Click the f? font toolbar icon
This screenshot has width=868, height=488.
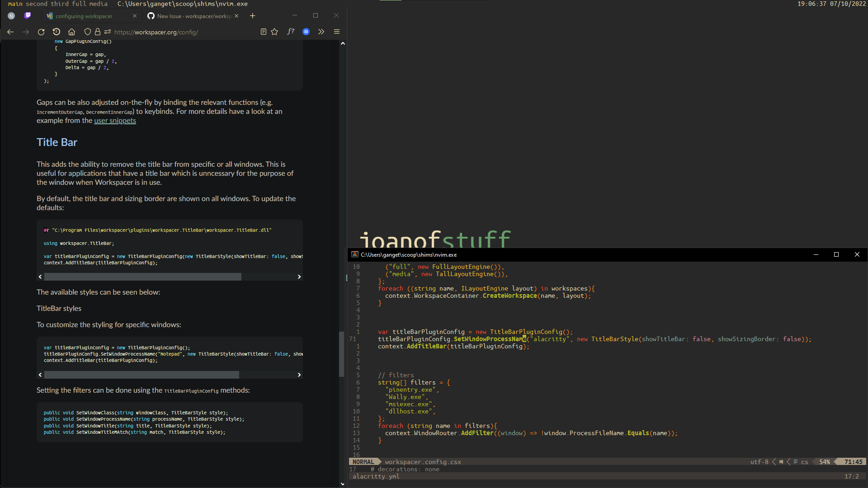[291, 32]
